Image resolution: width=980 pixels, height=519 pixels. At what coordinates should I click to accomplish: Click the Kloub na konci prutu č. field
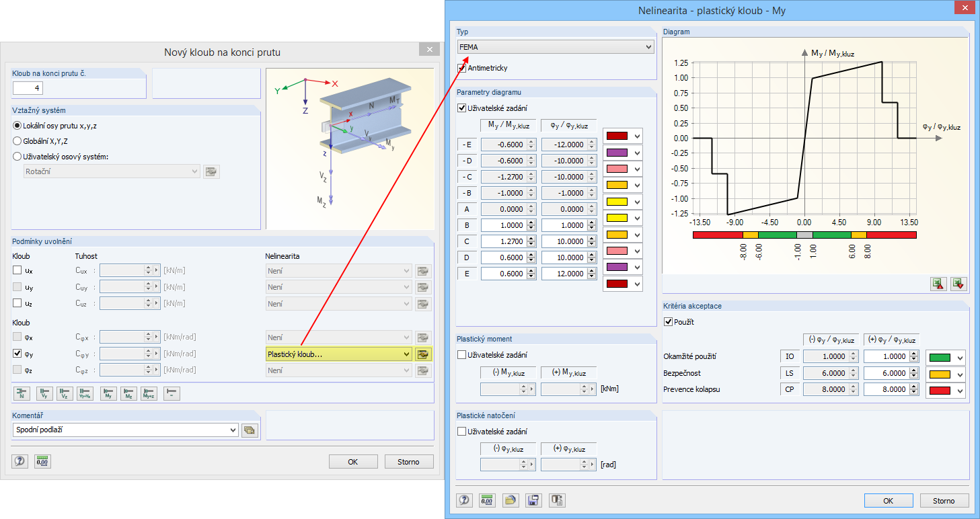(29, 88)
